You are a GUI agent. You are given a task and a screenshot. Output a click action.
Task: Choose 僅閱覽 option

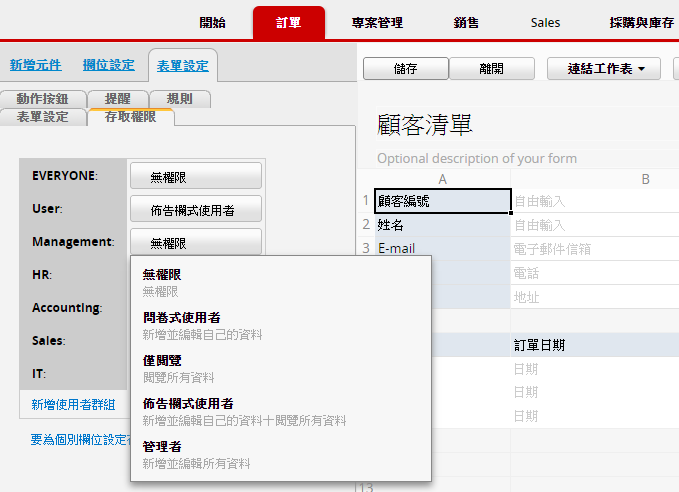(x=281, y=369)
